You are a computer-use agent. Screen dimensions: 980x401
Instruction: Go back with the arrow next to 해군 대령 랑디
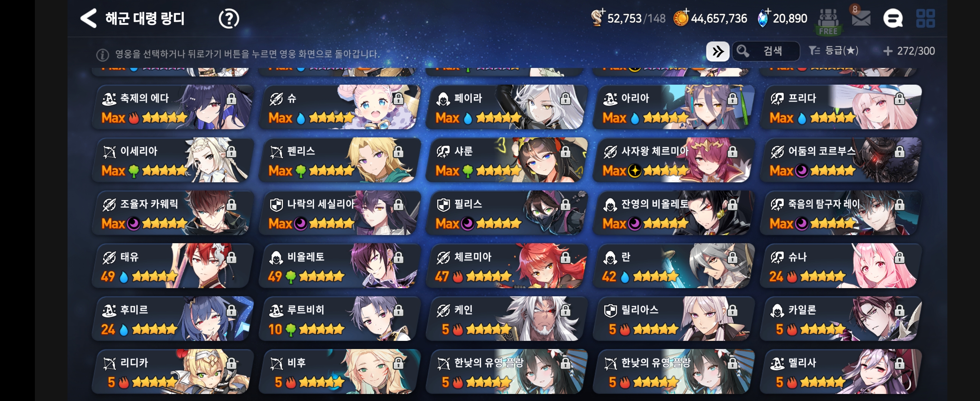pos(89,18)
